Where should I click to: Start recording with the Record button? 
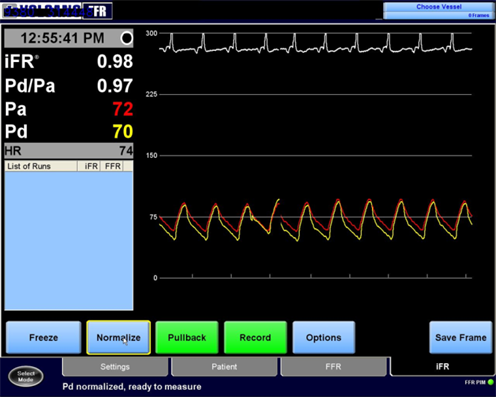coord(255,337)
